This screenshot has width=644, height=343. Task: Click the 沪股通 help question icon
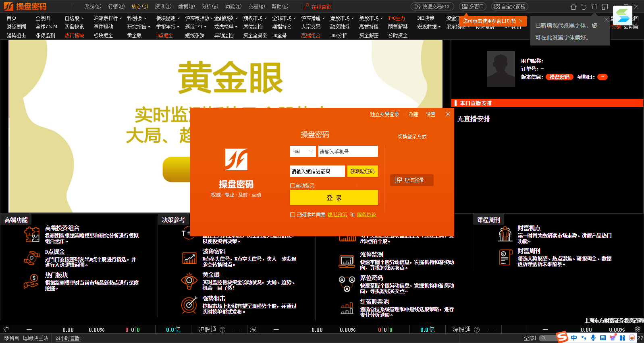pyautogui.click(x=222, y=330)
